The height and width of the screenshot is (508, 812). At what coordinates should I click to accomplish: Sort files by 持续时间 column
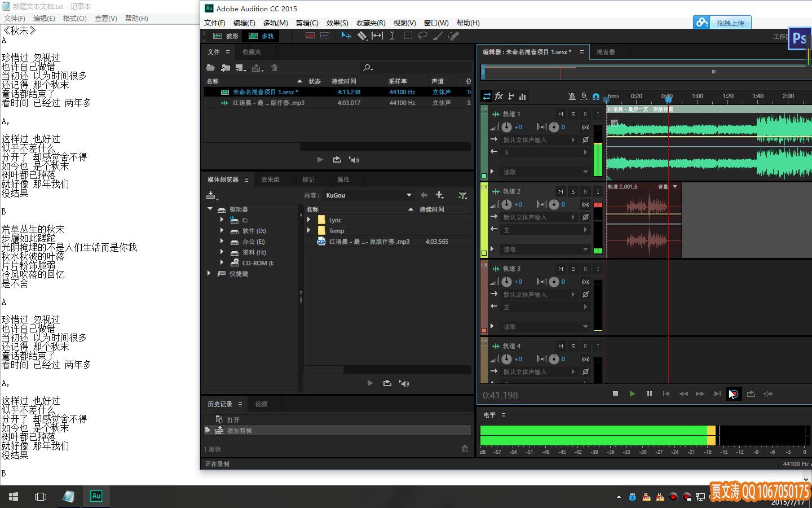[344, 81]
